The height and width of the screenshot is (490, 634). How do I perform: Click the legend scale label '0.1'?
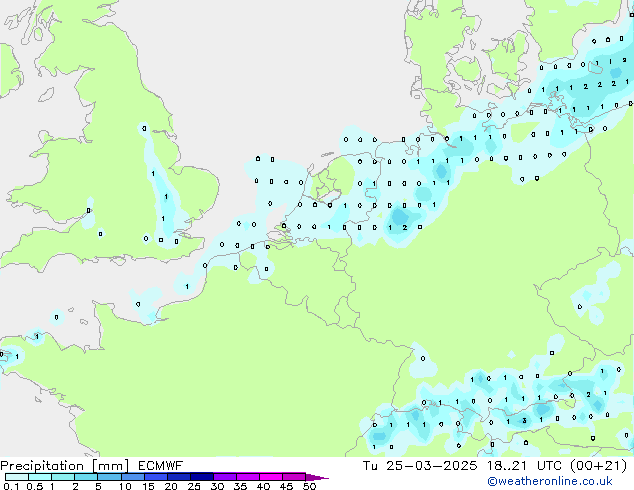(11, 486)
